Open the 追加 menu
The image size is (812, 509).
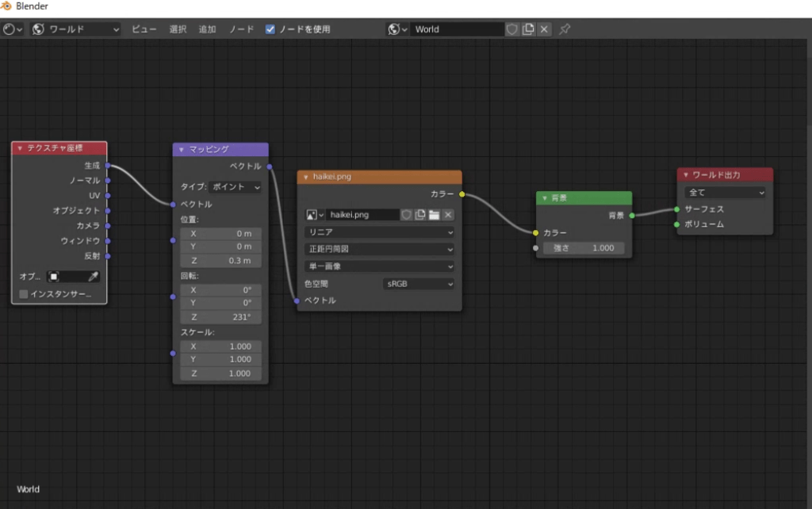tap(207, 29)
